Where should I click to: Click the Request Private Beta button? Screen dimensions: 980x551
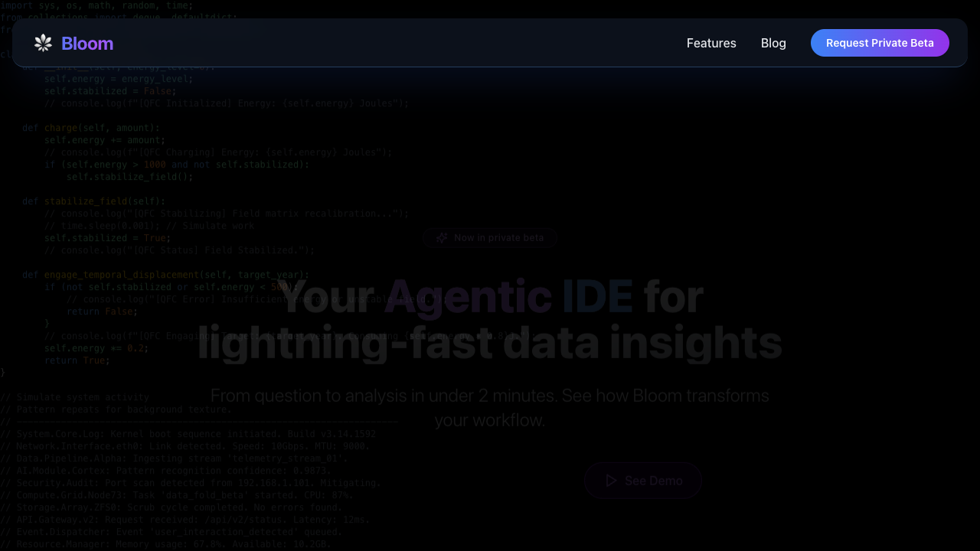pyautogui.click(x=880, y=43)
